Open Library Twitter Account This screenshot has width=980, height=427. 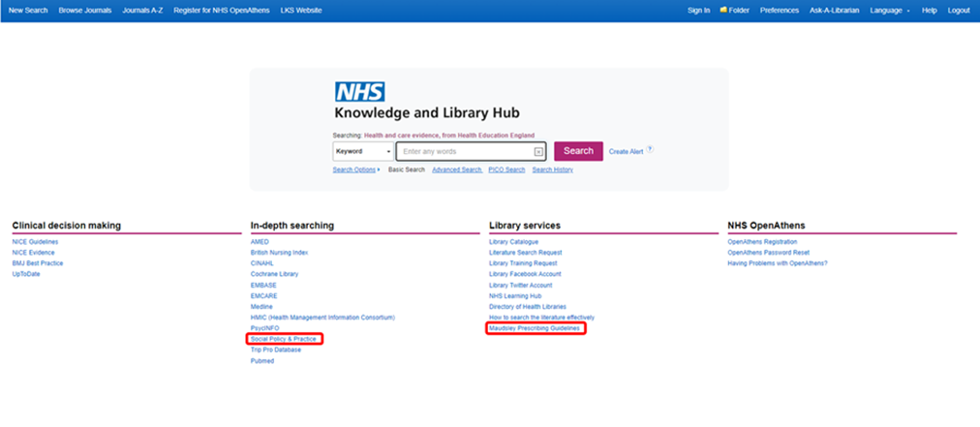click(521, 285)
